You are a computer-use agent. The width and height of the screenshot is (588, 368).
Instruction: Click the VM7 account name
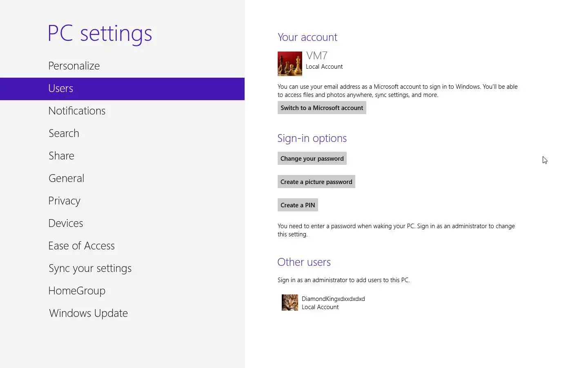[x=317, y=56]
